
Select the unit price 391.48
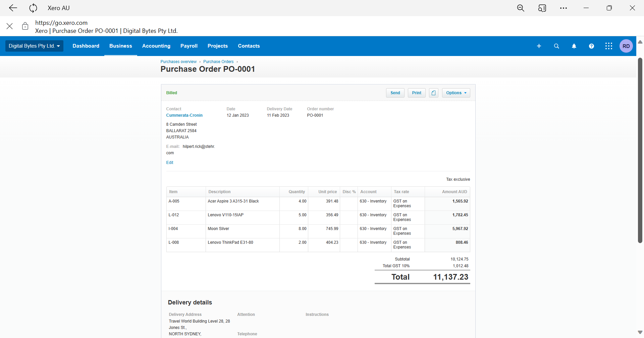point(332,201)
